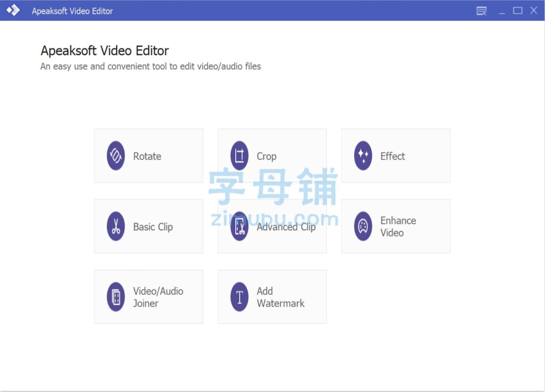
Task: Select the Add Watermark label
Action: 280,297
